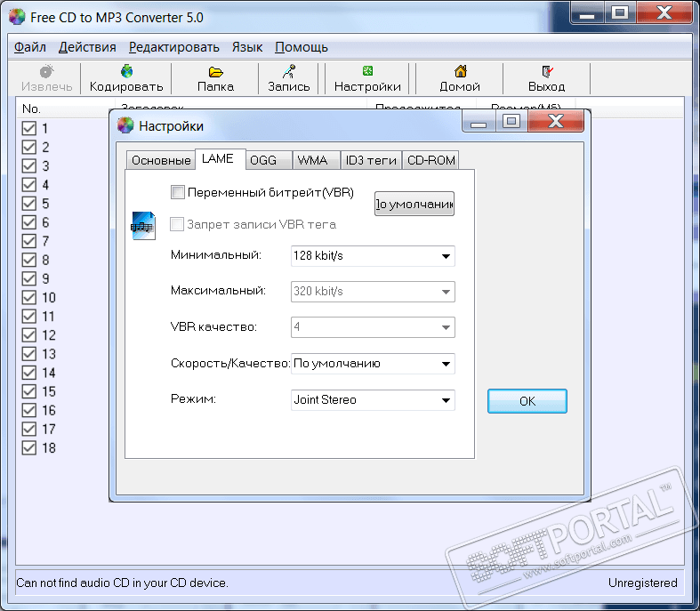Maximize the Настройки dialog
The image size is (700, 611).
(511, 121)
